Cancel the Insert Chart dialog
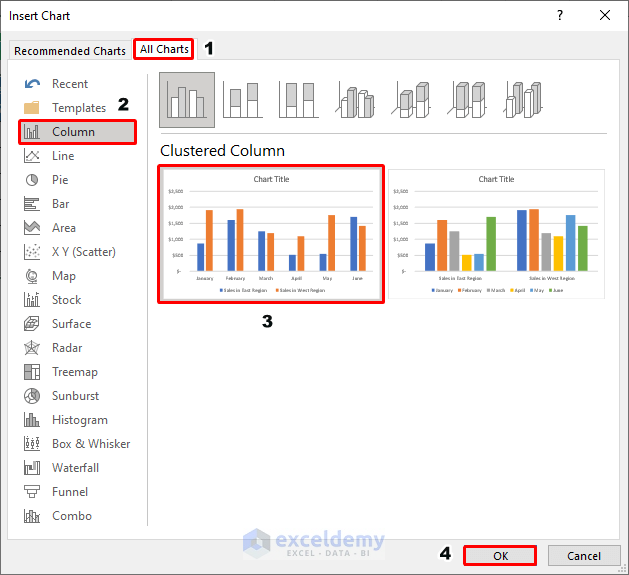The height and width of the screenshot is (575, 629). [x=584, y=556]
